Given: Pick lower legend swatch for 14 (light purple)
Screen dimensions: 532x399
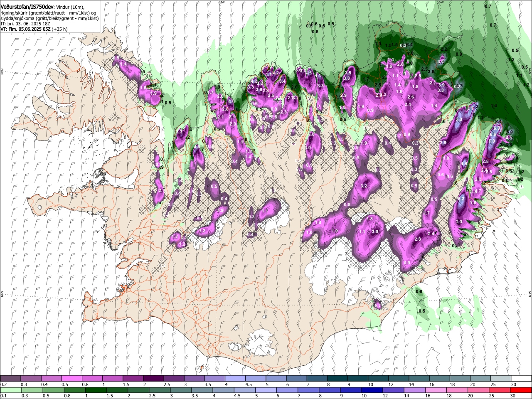Looking at the screenshot, I should pyautogui.click(x=414, y=390).
